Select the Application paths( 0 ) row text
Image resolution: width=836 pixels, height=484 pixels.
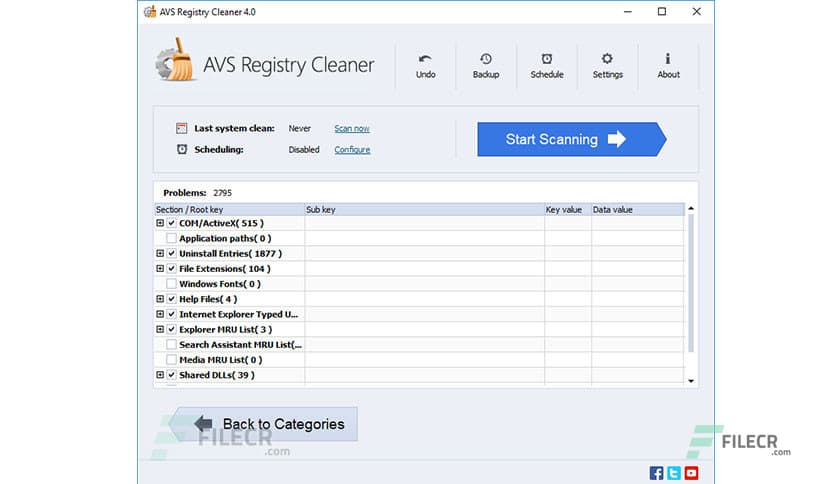(225, 238)
